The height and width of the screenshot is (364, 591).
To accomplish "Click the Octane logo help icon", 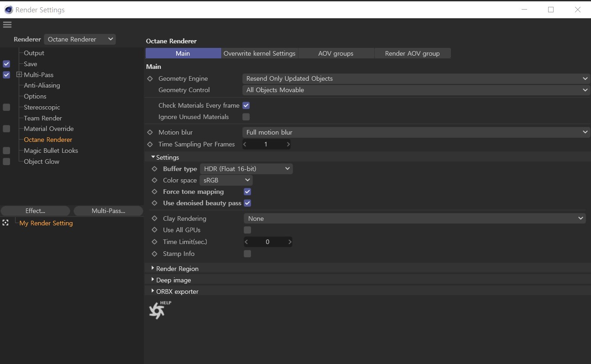I will pos(159,310).
